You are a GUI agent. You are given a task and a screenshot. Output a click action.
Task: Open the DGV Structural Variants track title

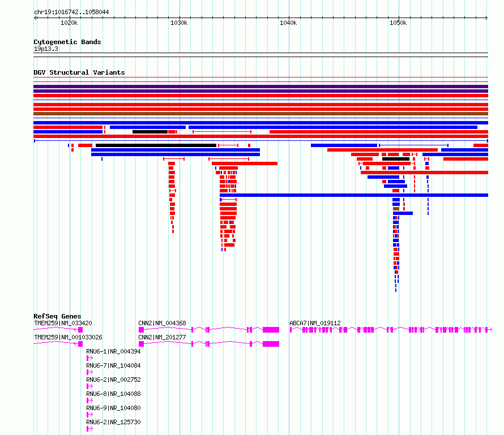79,72
